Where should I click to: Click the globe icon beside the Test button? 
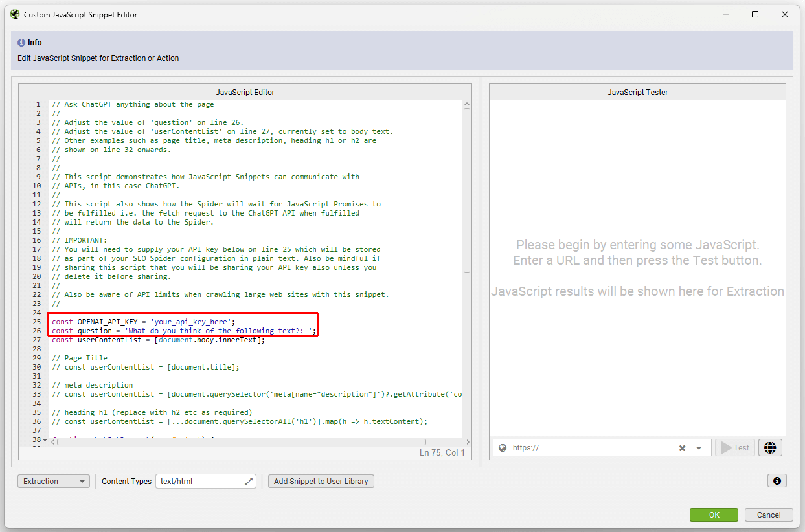tap(770, 447)
